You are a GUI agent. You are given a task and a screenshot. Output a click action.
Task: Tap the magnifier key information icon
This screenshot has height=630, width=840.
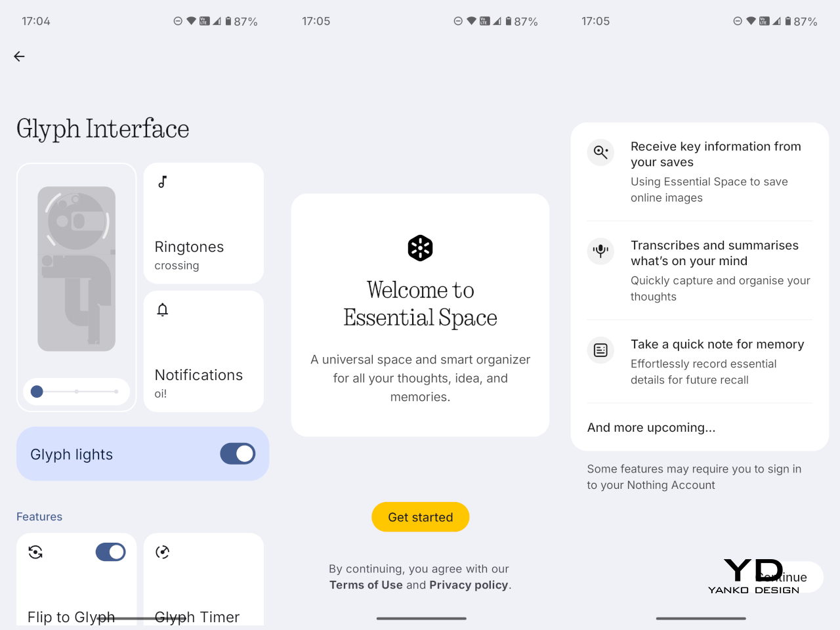pyautogui.click(x=600, y=152)
